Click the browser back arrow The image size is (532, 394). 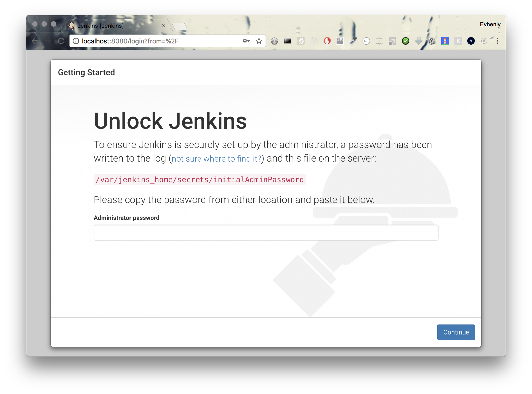[35, 41]
